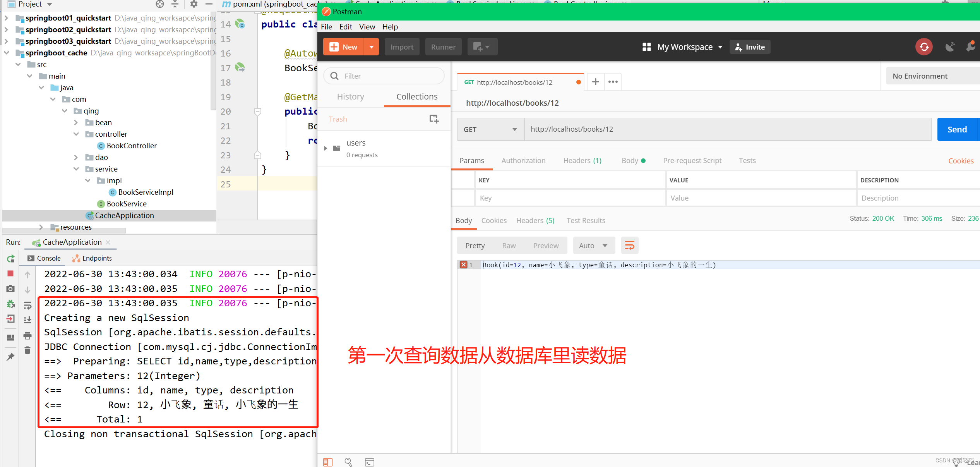Image resolution: width=980 pixels, height=467 pixels.
Task: Switch to the Authorization tab
Action: tap(523, 160)
